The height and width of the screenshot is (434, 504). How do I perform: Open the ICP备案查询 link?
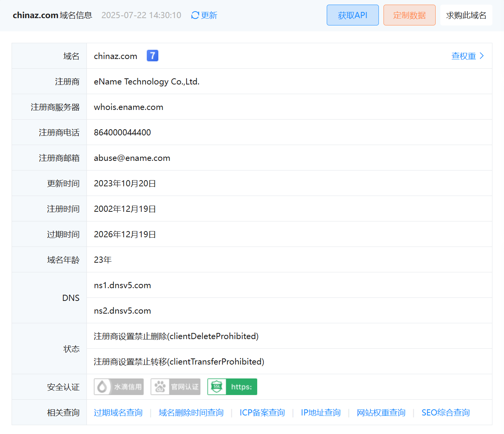[x=262, y=412]
